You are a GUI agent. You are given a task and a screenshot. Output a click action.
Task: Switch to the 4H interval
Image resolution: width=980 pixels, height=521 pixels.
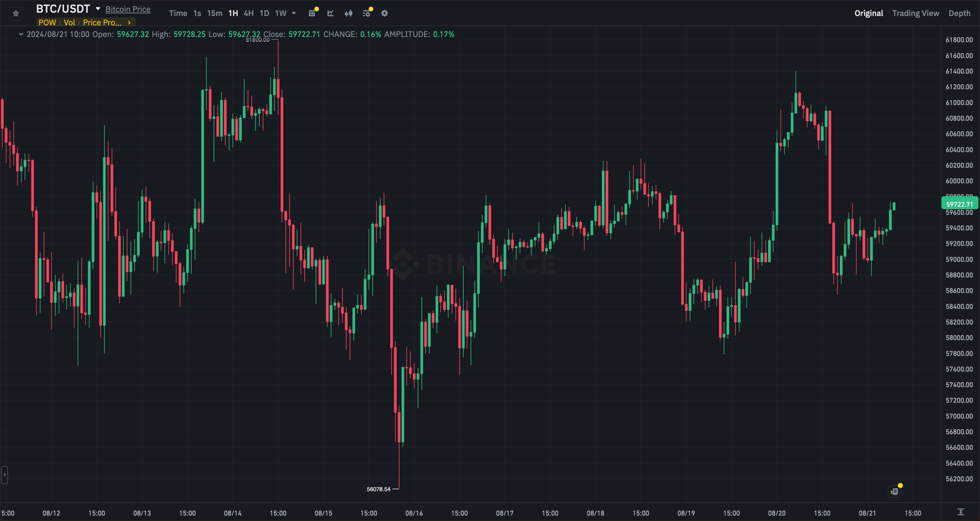click(248, 13)
